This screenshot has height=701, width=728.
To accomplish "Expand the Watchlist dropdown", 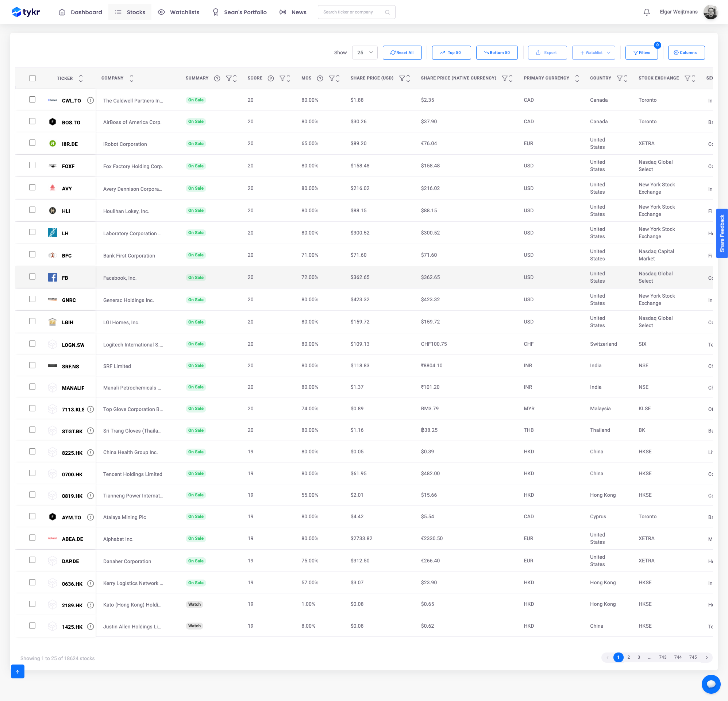I will [x=593, y=53].
